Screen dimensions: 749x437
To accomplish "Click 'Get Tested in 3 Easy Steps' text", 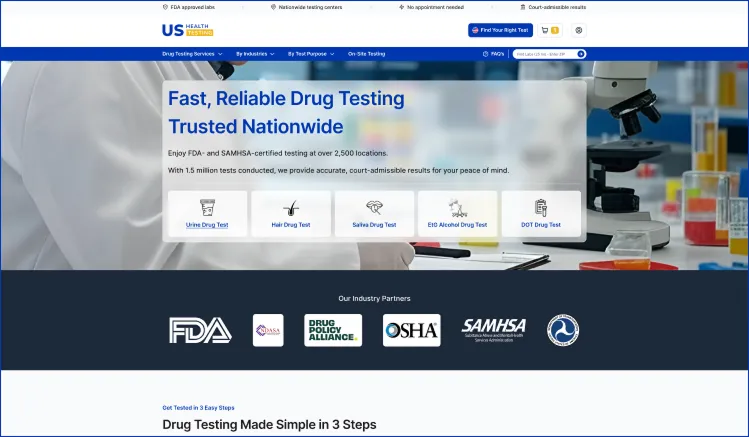I will 198,408.
